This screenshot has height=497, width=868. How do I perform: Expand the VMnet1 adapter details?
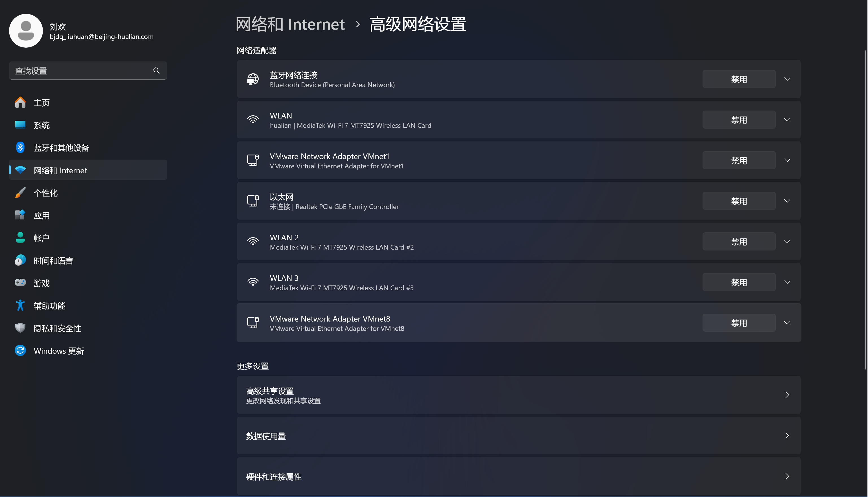click(787, 160)
